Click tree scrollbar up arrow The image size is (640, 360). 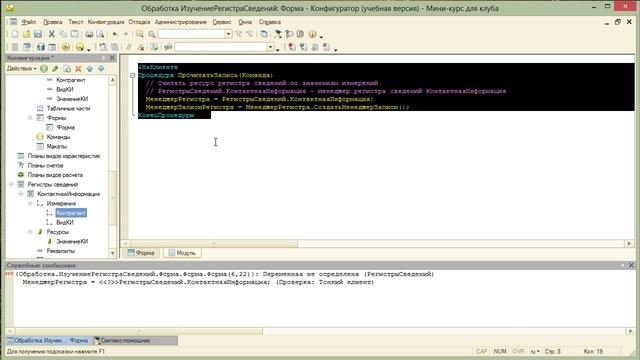113,80
